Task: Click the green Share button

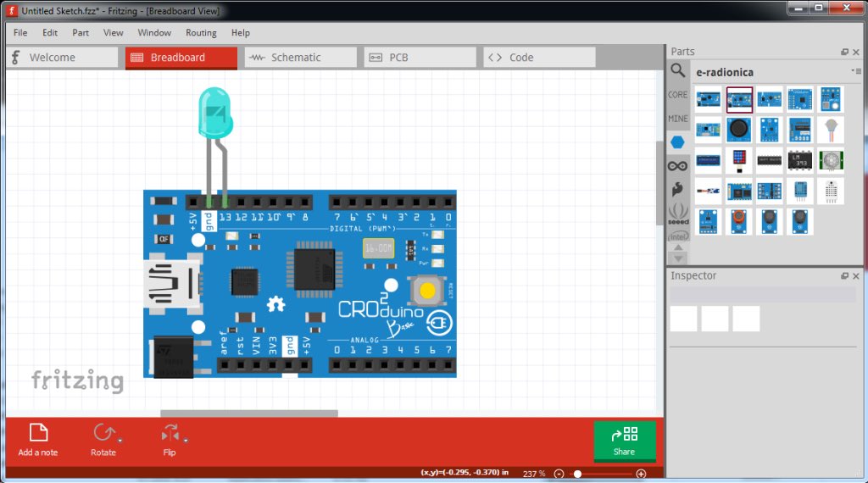Action: [x=625, y=441]
